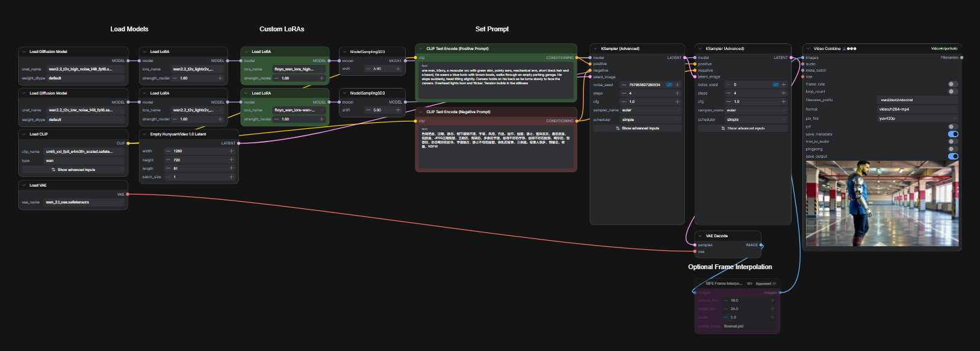Viewport: 980px width, 351px height.
Task: Click the filename_prefix field in Video Combine
Action: click(916, 100)
